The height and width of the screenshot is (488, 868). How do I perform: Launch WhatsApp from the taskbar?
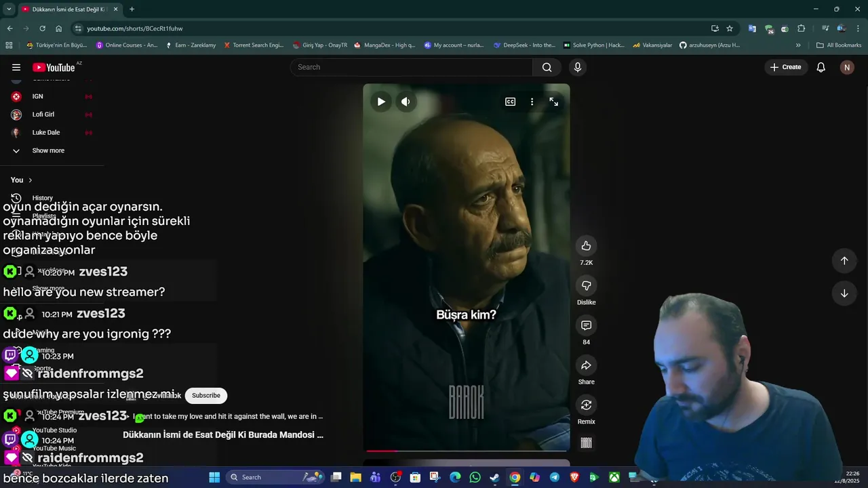click(x=475, y=477)
